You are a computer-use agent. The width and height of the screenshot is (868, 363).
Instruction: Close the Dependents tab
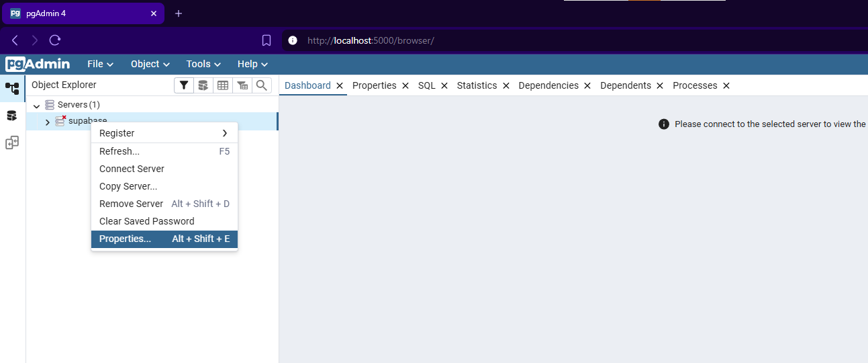click(x=660, y=85)
